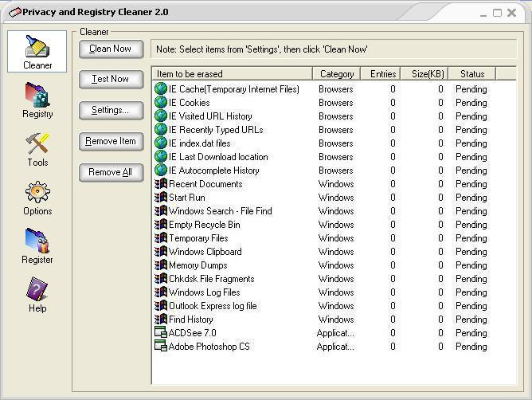Maximize the Privacy and Registry Cleaner window
The height and width of the screenshot is (400, 532).
(497, 13)
